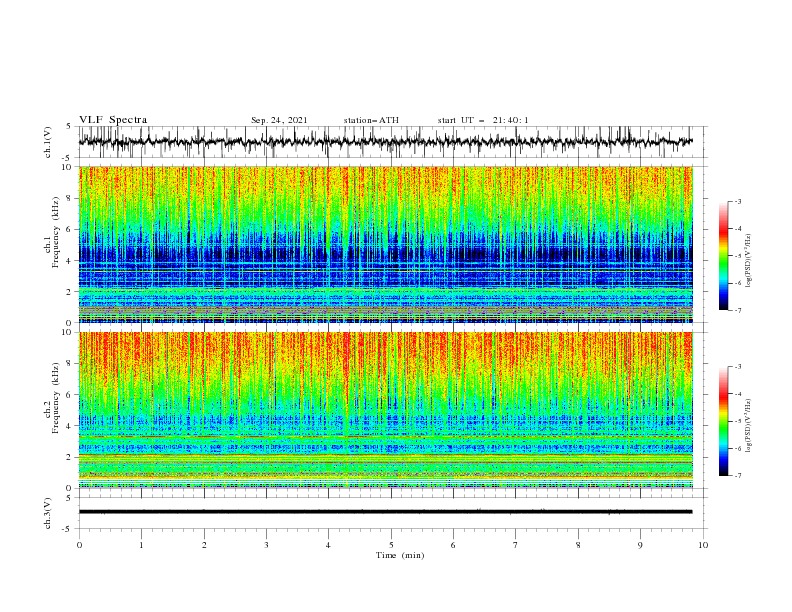This screenshot has width=792, height=612.
Task: Click the ch.1 colorbar '-7' value
Action: pyautogui.click(x=737, y=310)
